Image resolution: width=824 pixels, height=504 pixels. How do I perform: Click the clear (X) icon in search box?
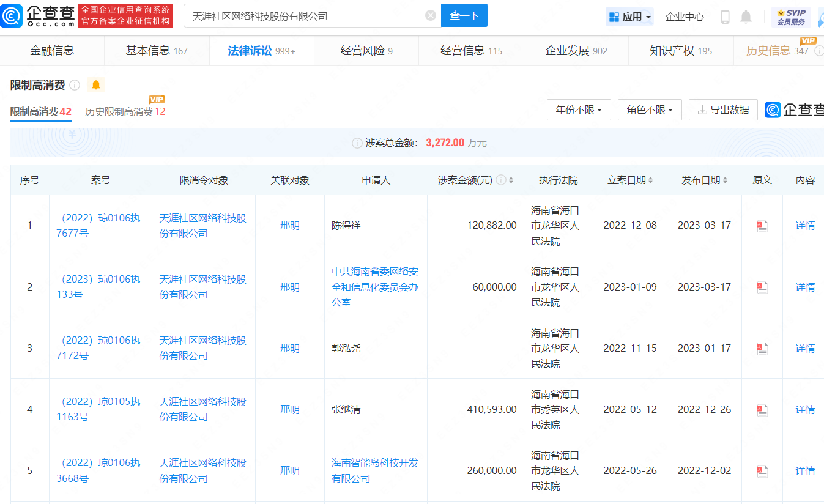(430, 15)
